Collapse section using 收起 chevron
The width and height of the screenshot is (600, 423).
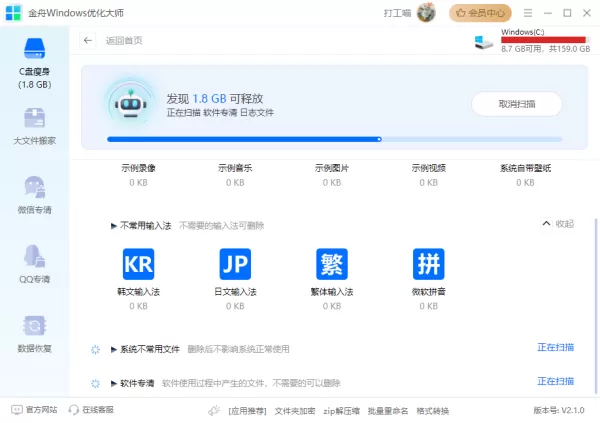(x=546, y=224)
